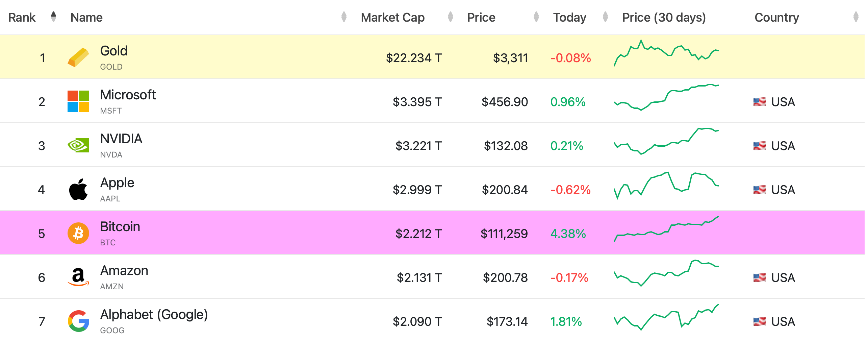Viewport: 868px width, 340px height.
Task: Click the BTC ticker symbol
Action: (108, 243)
